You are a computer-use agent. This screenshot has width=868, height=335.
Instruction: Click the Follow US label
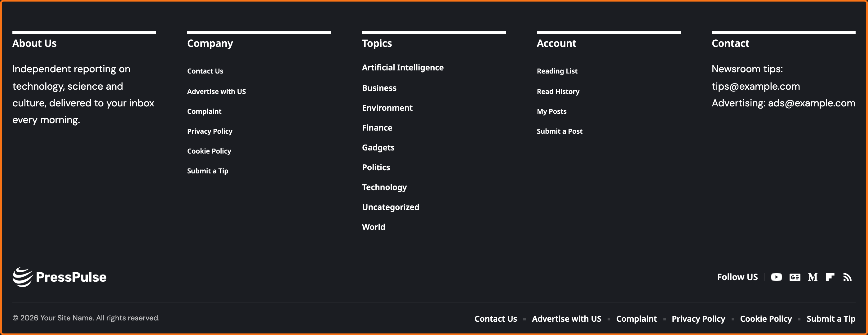[x=737, y=277]
